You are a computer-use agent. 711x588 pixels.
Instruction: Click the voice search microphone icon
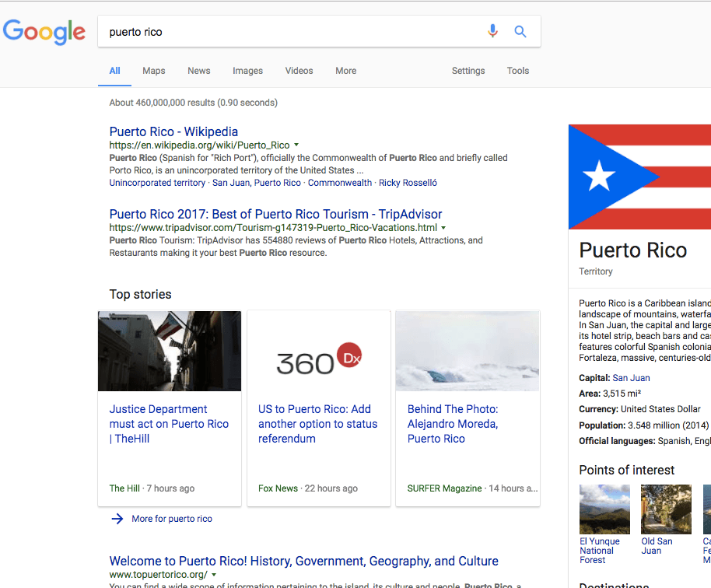click(x=492, y=31)
